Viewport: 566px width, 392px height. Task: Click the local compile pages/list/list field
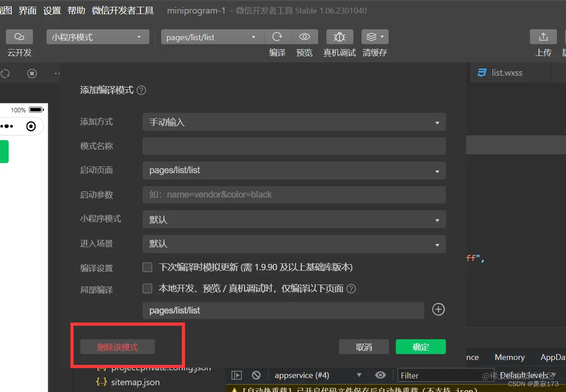pos(283,310)
